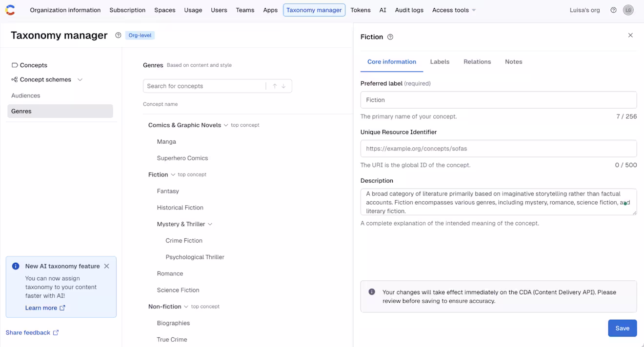Collapse the Concept schemes section chevron

(x=80, y=79)
